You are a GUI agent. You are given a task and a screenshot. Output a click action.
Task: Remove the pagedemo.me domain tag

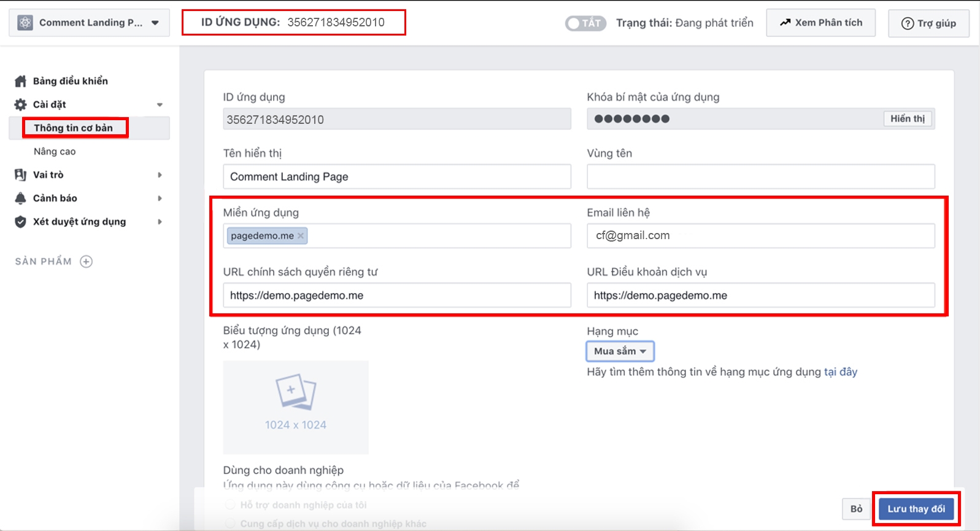click(301, 236)
